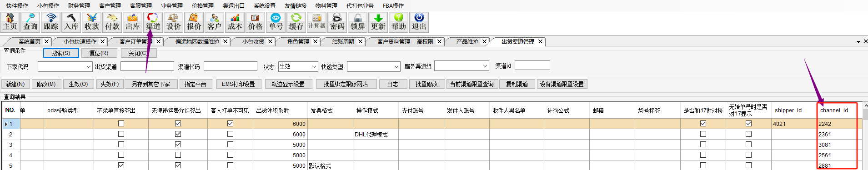Click the 渠道id input field
The image size is (868, 170).
coord(532,66)
